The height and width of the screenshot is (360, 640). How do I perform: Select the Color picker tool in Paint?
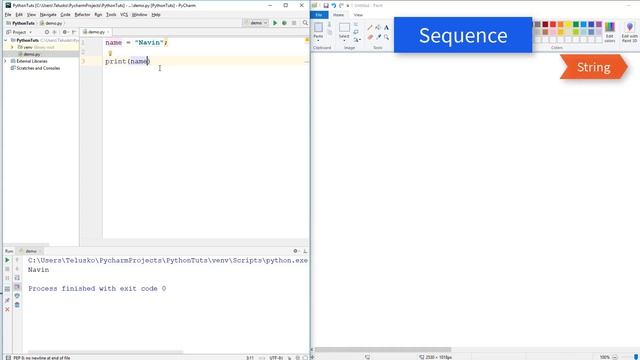click(378, 37)
